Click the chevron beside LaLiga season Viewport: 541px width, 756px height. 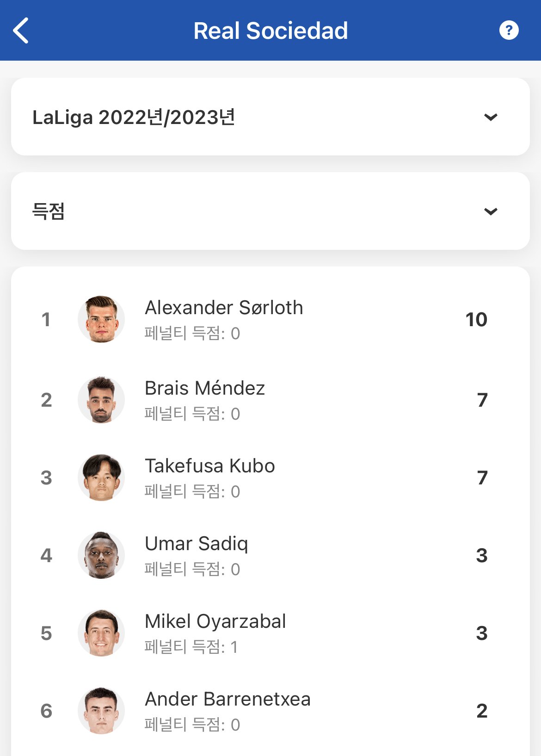490,117
